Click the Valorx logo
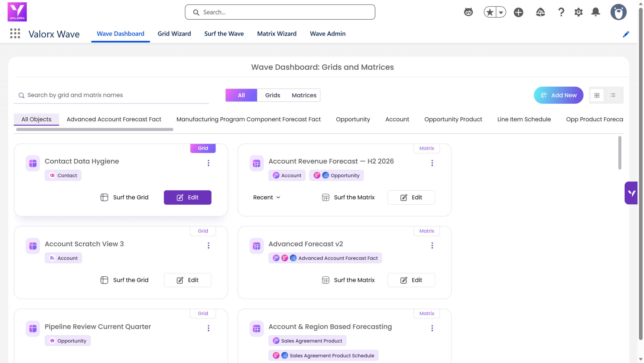This screenshot has height=363, width=644. pyautogui.click(x=17, y=12)
